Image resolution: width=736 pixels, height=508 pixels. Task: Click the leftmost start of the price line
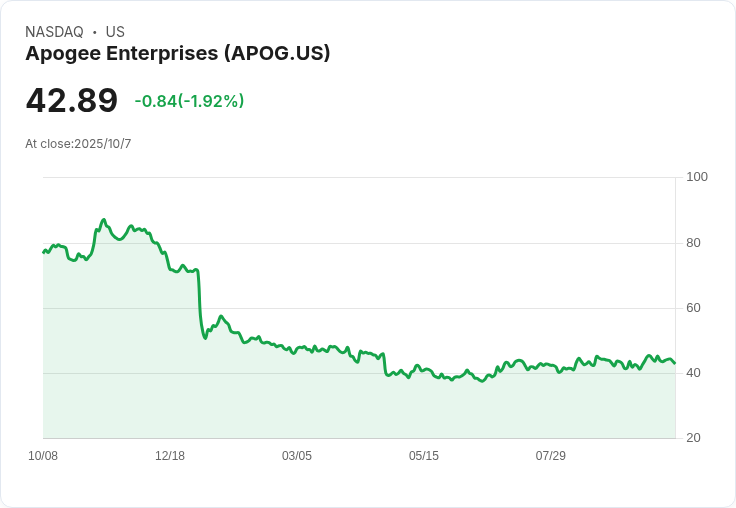coord(43,252)
